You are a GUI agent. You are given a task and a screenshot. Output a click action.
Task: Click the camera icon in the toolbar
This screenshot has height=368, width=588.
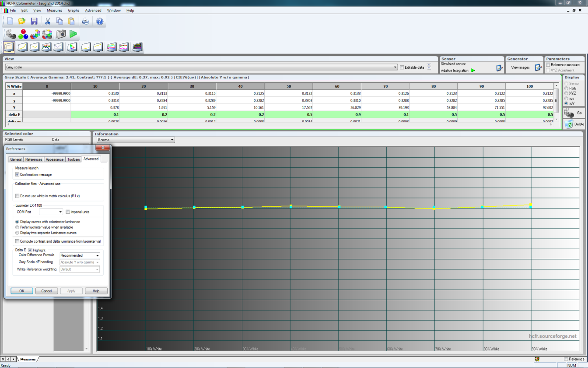point(61,34)
